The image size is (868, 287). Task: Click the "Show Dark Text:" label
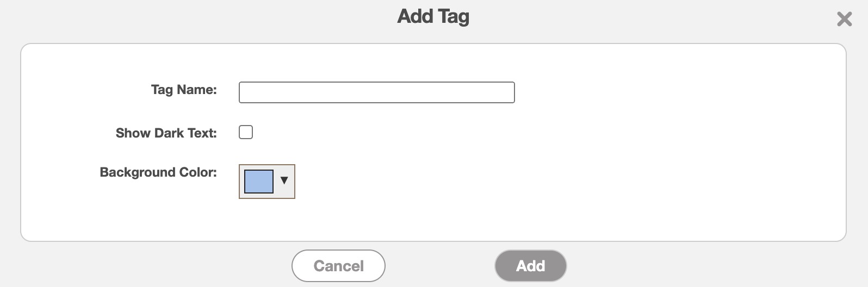tap(166, 133)
